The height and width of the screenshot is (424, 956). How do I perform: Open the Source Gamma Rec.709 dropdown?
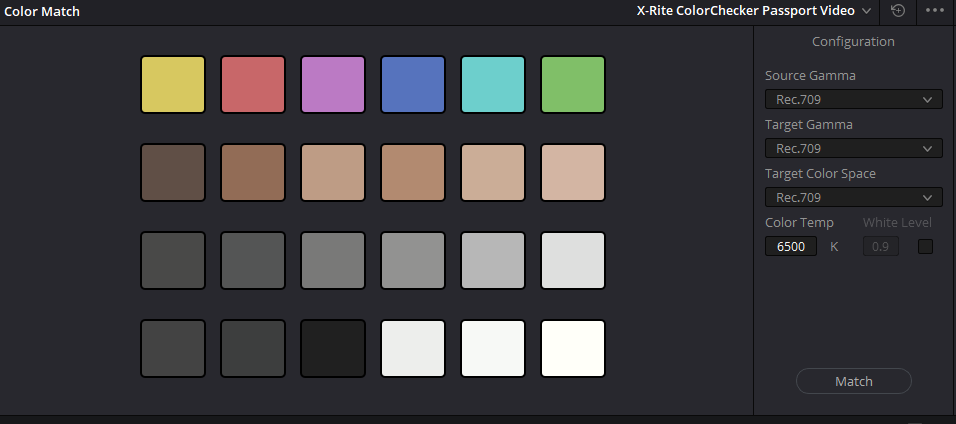pos(854,99)
